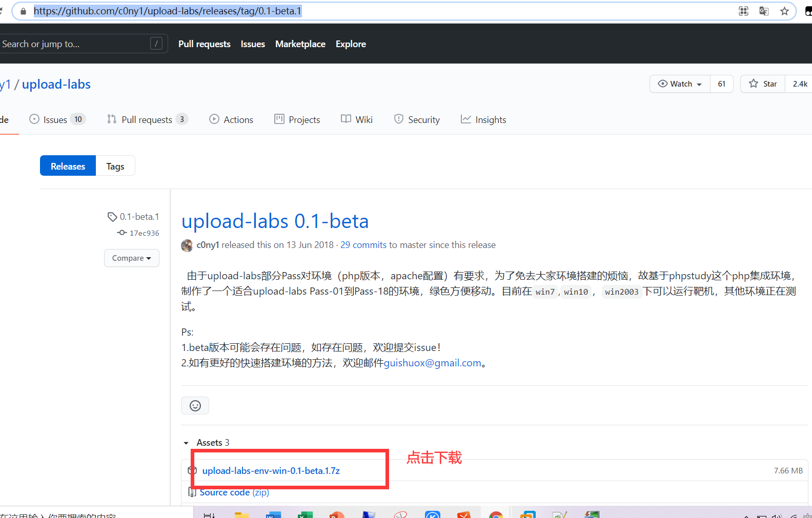
Task: Visit the c0ny1 author profile link
Action: coord(208,245)
